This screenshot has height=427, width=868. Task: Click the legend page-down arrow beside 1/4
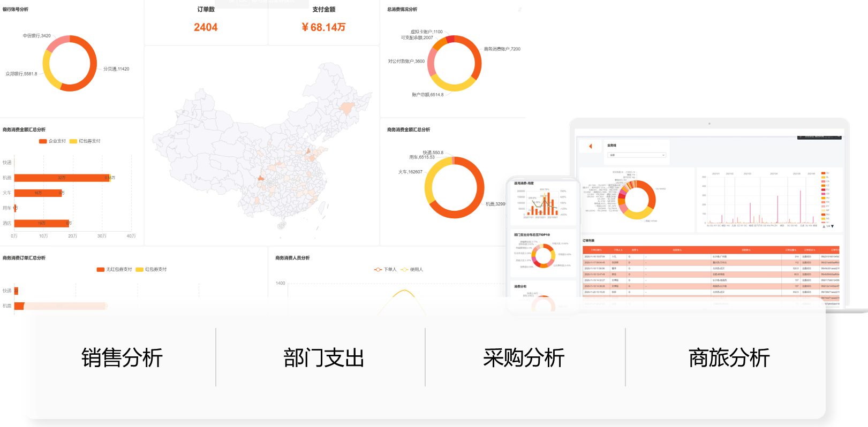coord(832,226)
